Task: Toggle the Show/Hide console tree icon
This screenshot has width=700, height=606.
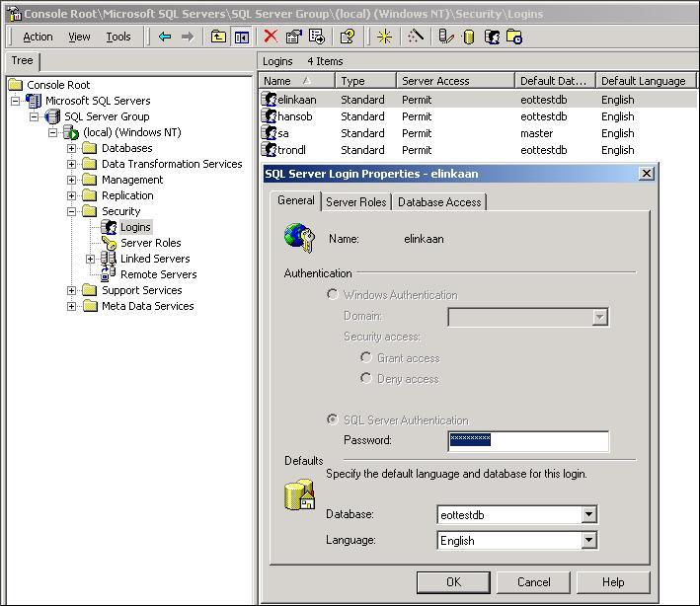Action: (x=242, y=38)
